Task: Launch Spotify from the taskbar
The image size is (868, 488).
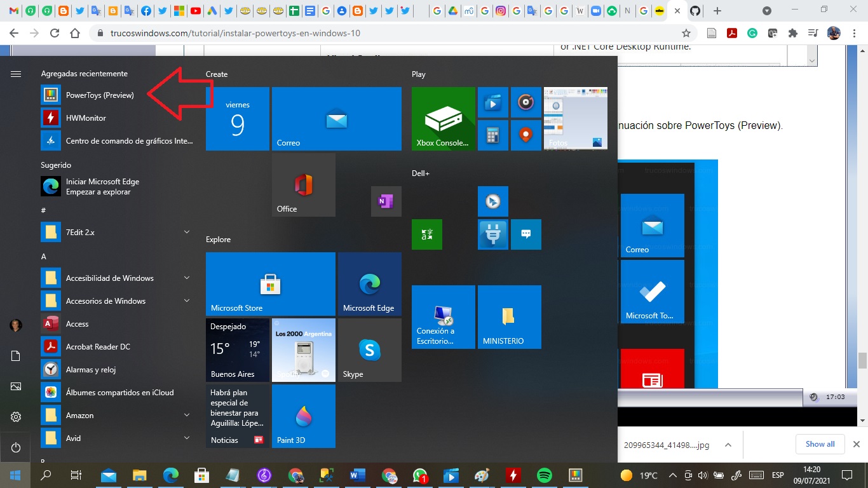Action: (x=543, y=475)
